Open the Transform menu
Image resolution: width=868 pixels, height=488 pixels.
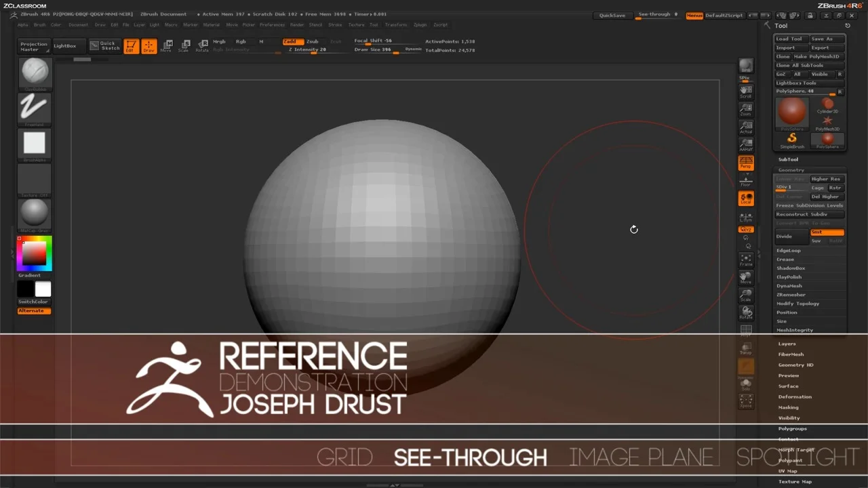[396, 25]
